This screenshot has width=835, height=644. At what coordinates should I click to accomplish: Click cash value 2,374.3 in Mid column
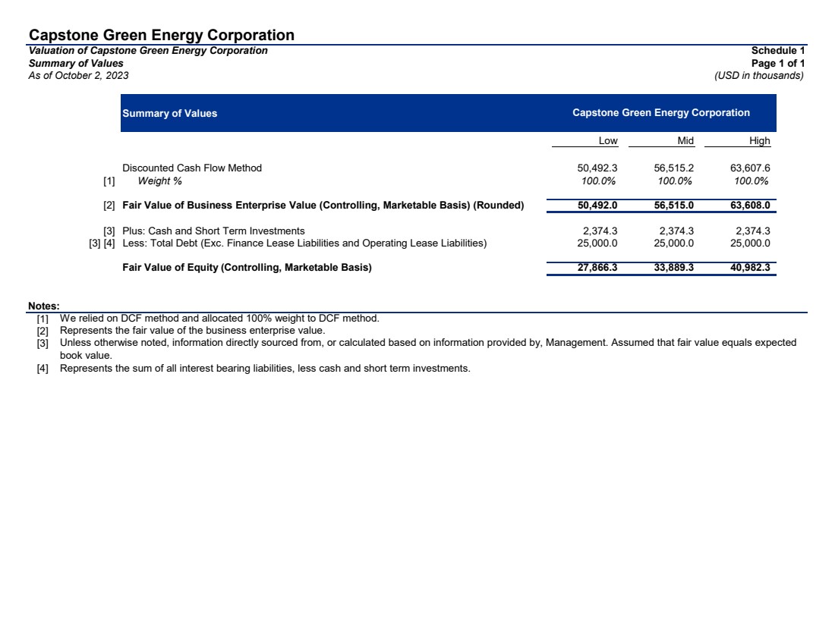pos(676,231)
